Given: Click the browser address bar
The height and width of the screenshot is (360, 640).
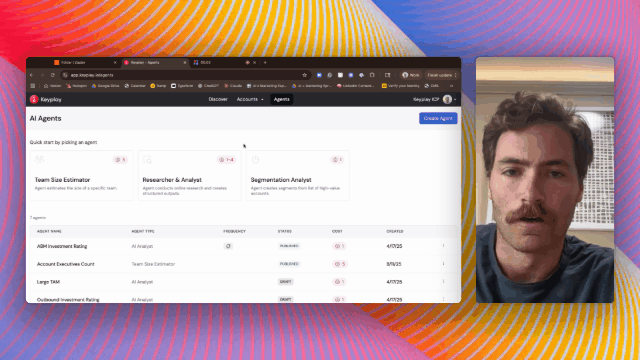Looking at the screenshot, I should (186, 75).
